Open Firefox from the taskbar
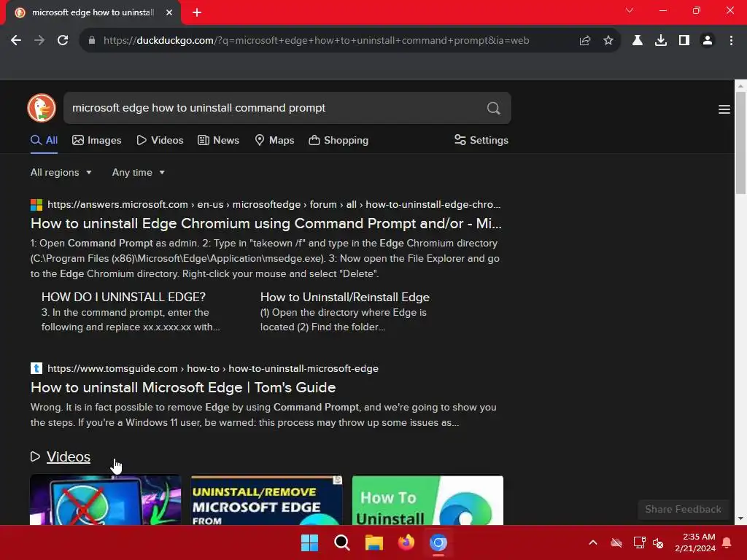Screen dimensions: 747x560 [406, 542]
